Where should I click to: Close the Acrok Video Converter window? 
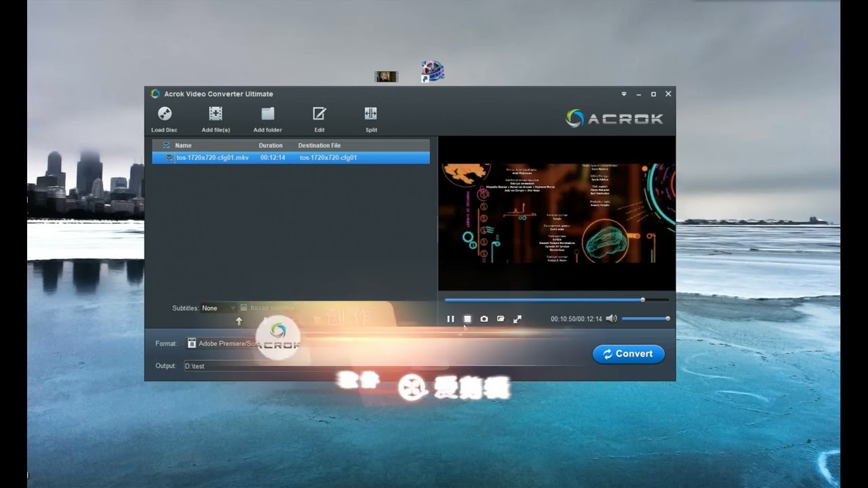[668, 94]
